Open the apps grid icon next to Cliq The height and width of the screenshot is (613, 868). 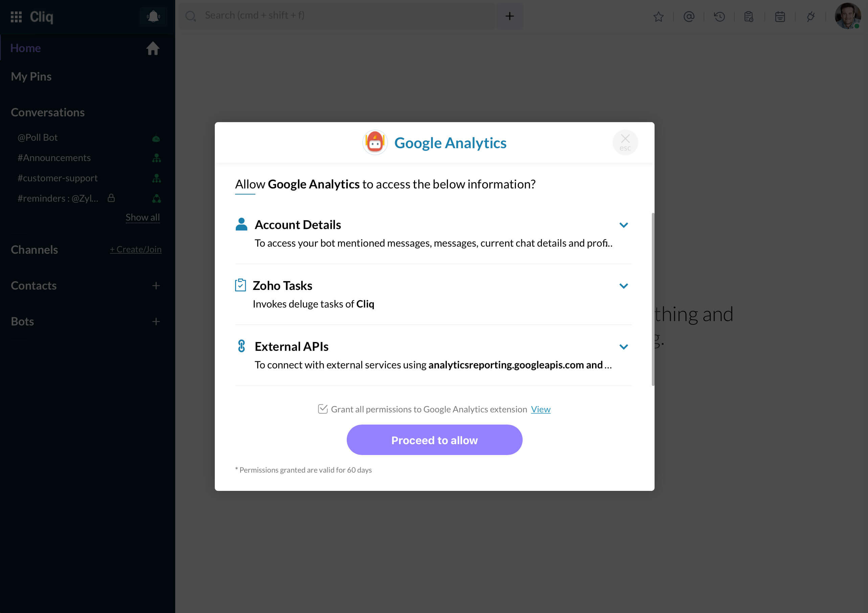(16, 16)
